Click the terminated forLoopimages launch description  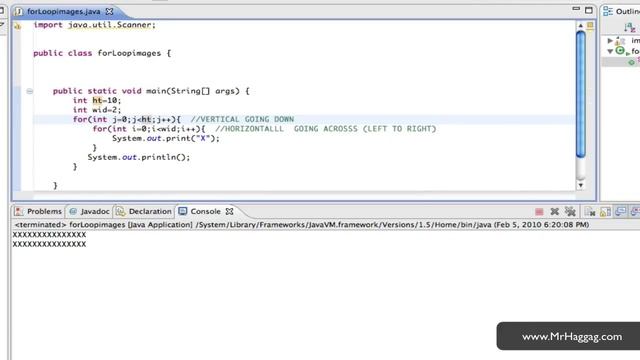point(302,224)
